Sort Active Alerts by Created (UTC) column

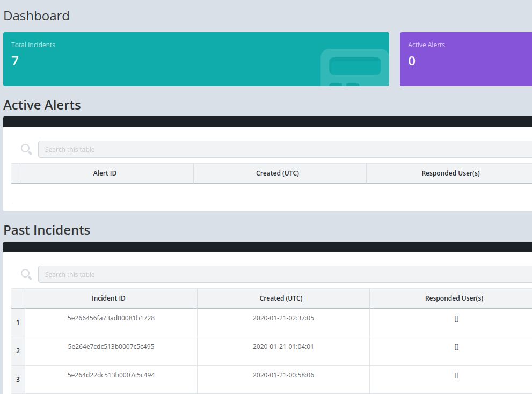pos(278,173)
